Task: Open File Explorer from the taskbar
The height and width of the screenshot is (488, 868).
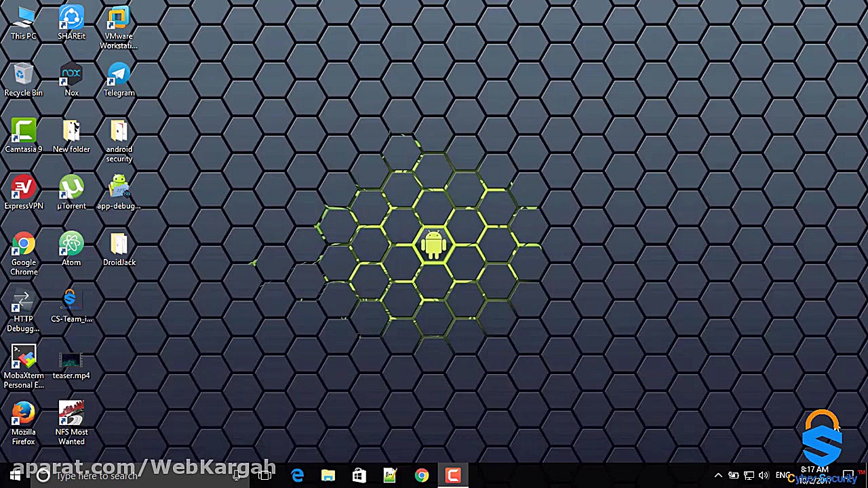Action: pyautogui.click(x=328, y=476)
